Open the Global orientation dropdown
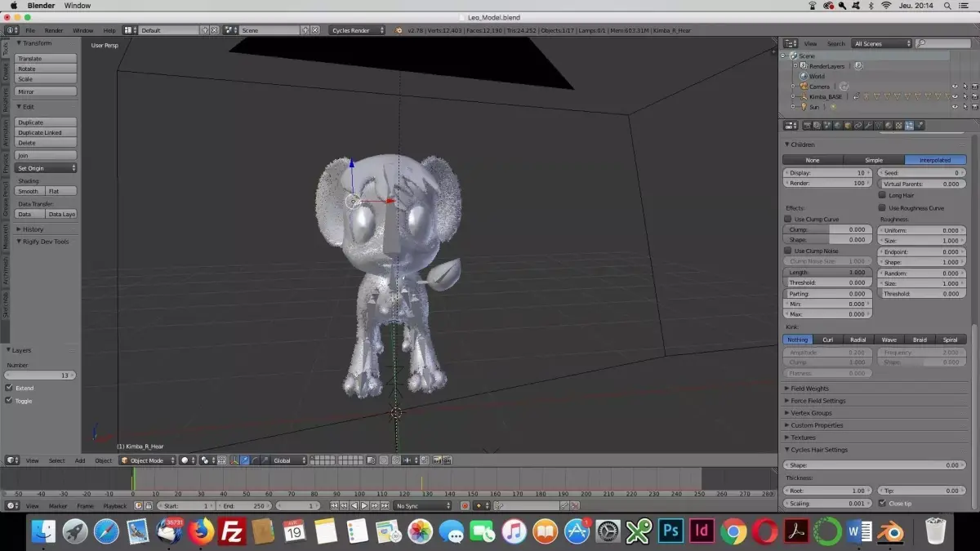The image size is (980, 551). 289,460
